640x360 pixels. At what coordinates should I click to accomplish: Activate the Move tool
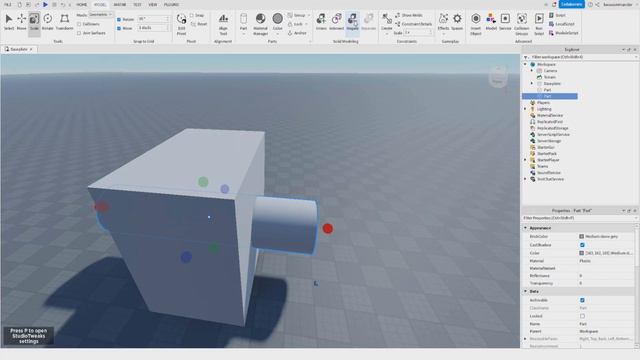point(21,22)
